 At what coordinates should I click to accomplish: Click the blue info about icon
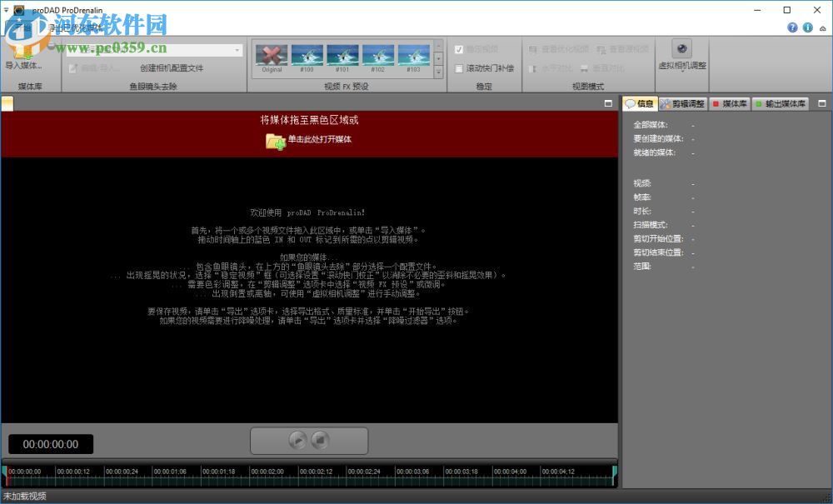click(807, 27)
